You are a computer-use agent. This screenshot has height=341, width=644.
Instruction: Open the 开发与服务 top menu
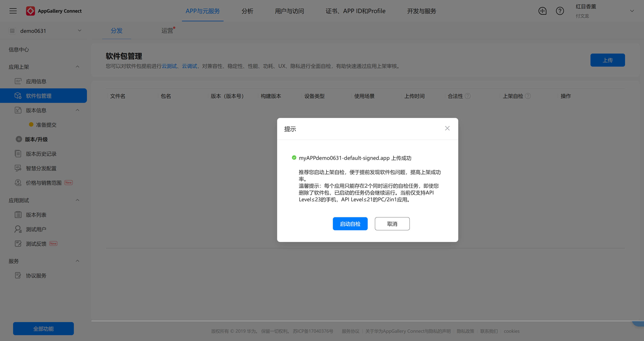pos(421,11)
